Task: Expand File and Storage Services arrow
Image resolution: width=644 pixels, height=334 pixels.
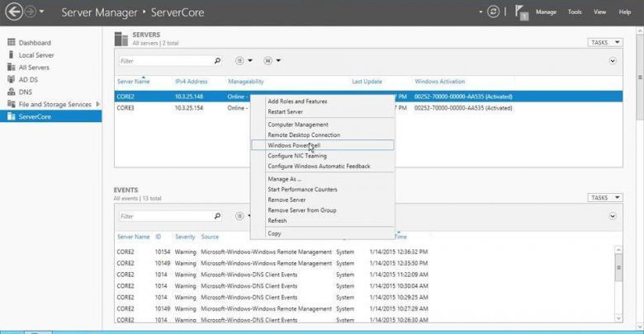Action: 97,104
